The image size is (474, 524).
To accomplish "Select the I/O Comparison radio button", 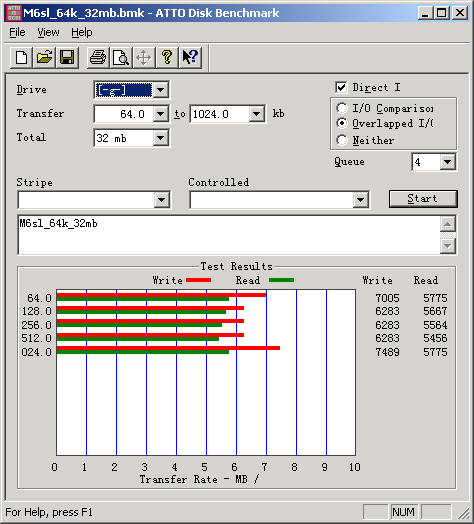I will pyautogui.click(x=342, y=108).
